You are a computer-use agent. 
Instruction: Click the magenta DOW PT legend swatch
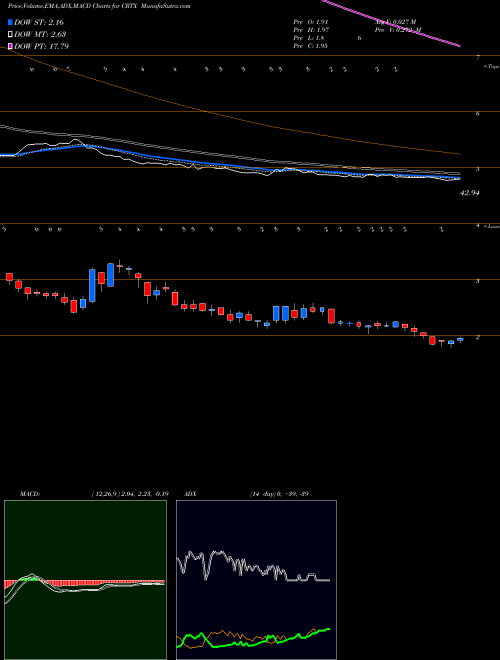click(x=10, y=46)
